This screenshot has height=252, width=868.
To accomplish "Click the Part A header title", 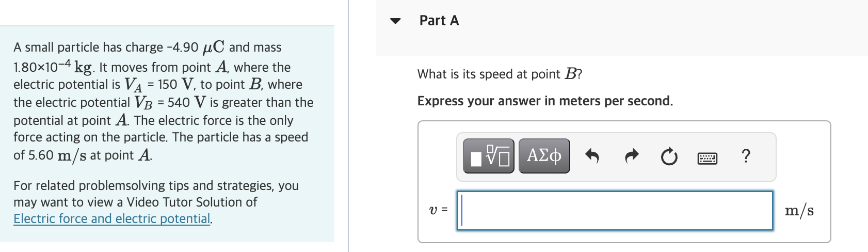I will pos(439,21).
